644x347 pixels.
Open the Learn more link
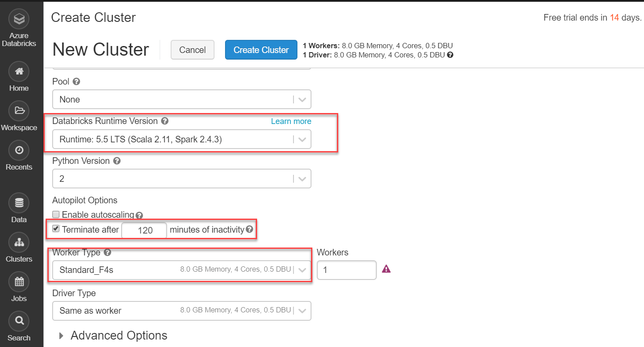tap(291, 121)
